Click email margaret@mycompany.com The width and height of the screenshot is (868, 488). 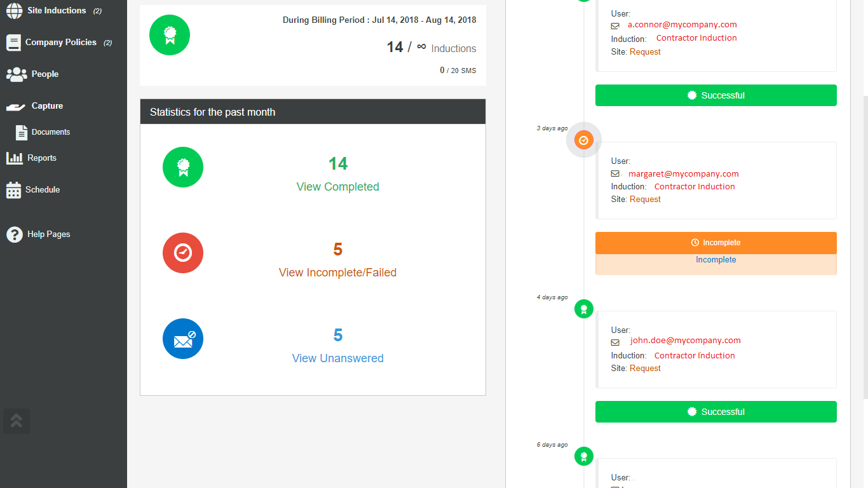tap(684, 173)
